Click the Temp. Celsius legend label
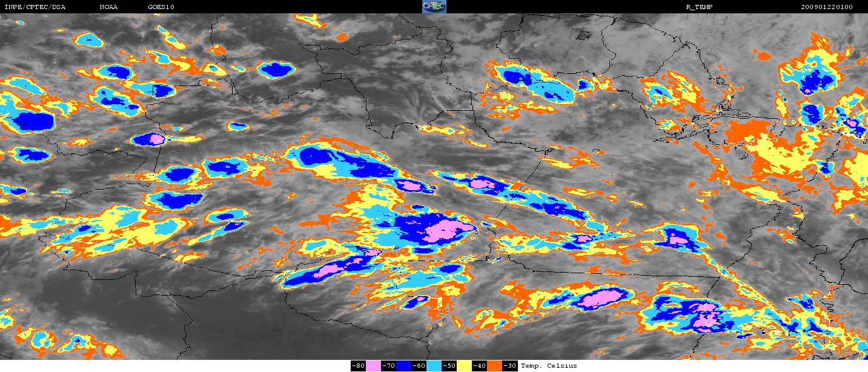 549,366
